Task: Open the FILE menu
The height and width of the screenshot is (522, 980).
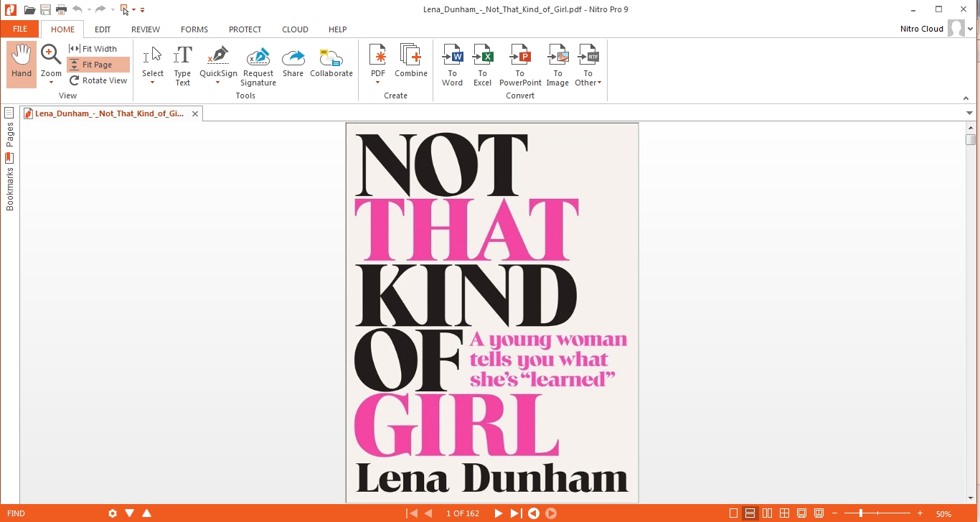Action: (x=20, y=29)
